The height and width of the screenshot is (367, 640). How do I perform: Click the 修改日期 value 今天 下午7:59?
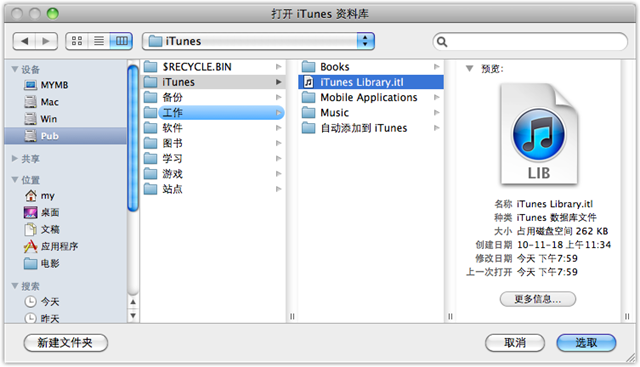coord(547,258)
